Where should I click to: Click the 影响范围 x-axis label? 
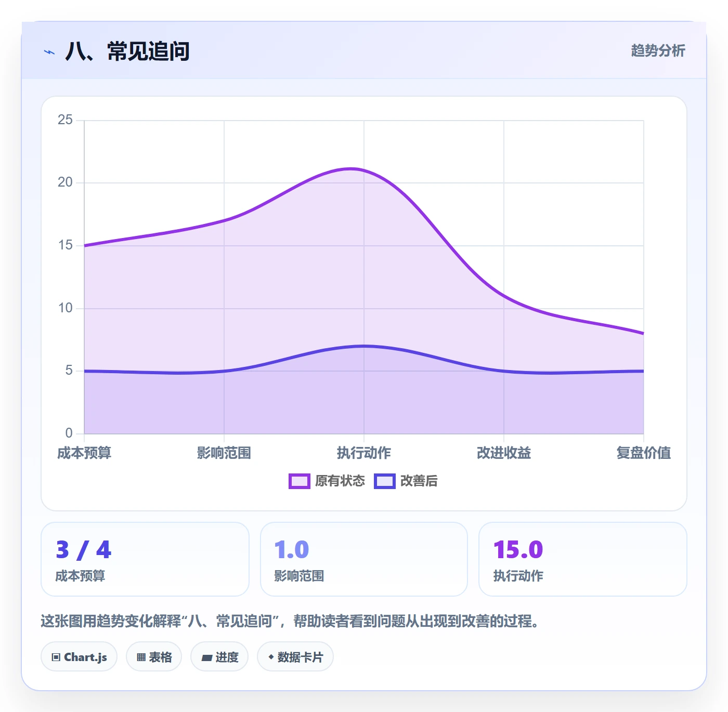[x=224, y=453]
